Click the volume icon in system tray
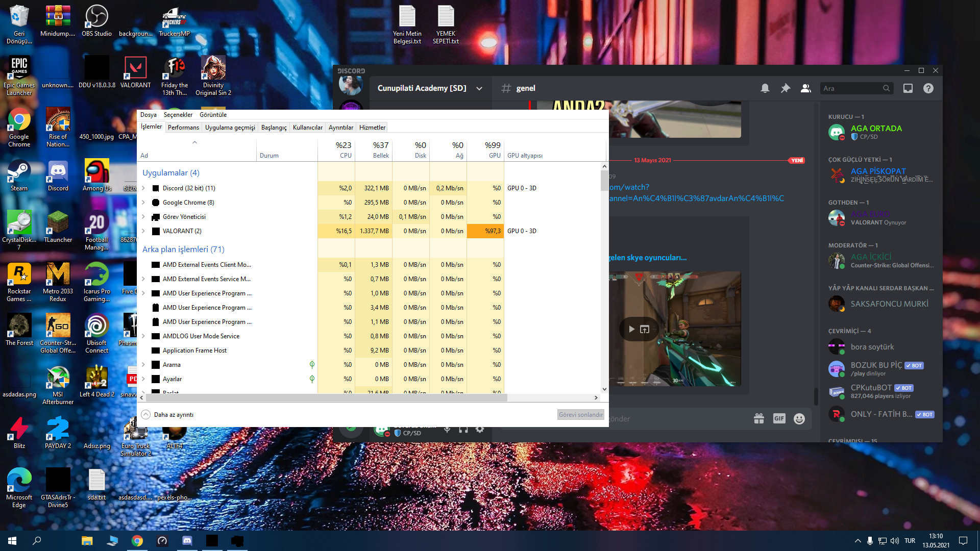The image size is (980, 551). click(894, 541)
